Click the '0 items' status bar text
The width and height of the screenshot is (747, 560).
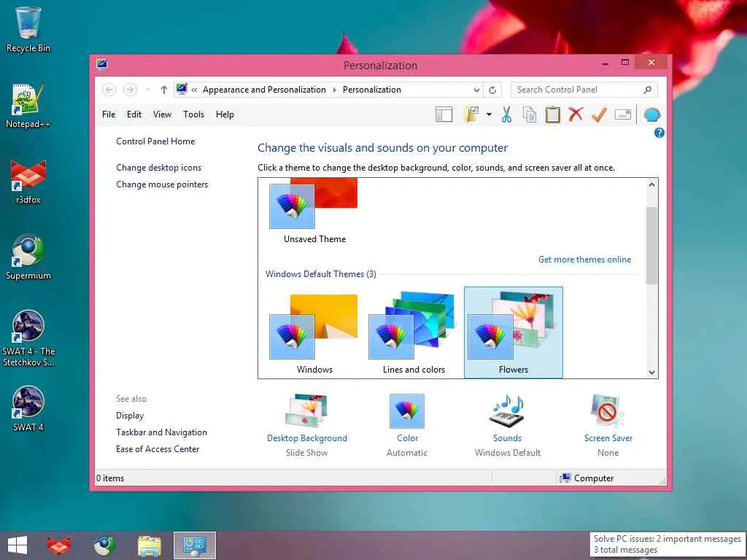[x=110, y=478]
